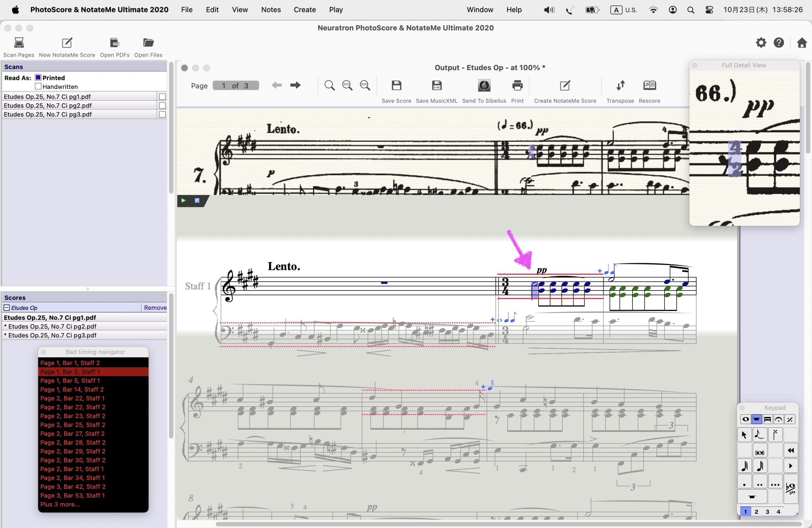Open the Transpose tool

620,85
